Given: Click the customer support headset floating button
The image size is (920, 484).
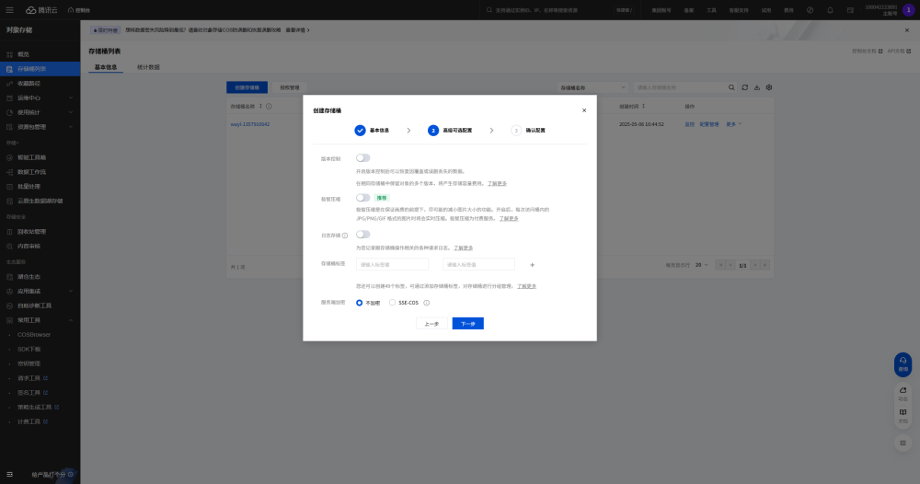Looking at the screenshot, I should click(x=902, y=363).
